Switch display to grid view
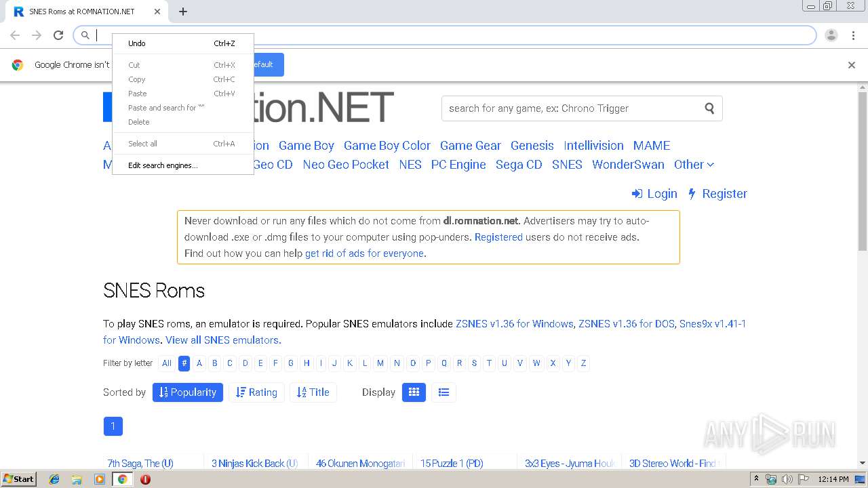Viewport: 868px width, 488px height. click(414, 392)
